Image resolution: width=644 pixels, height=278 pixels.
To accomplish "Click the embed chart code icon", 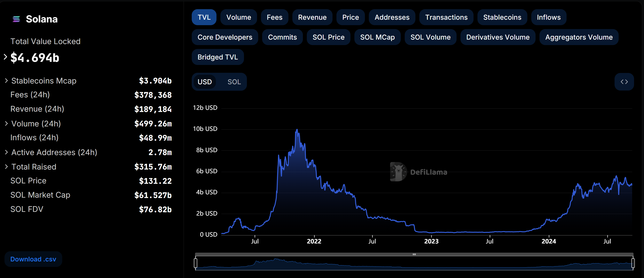I will (x=624, y=82).
